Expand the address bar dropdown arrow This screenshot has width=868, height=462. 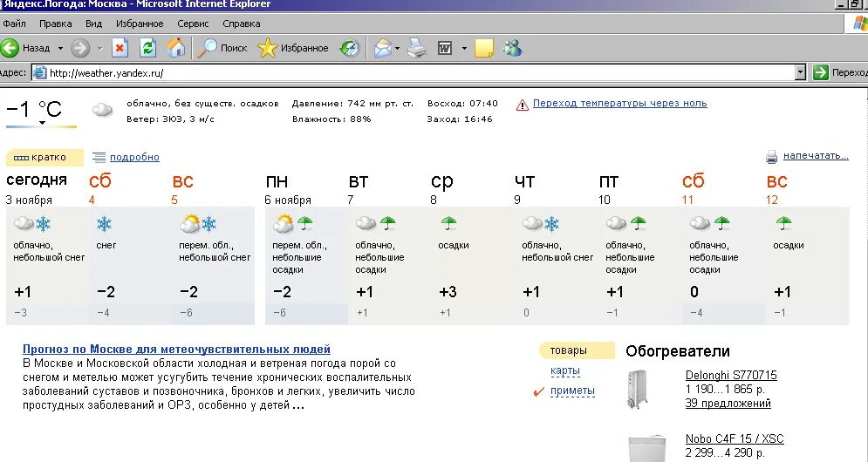[800, 72]
